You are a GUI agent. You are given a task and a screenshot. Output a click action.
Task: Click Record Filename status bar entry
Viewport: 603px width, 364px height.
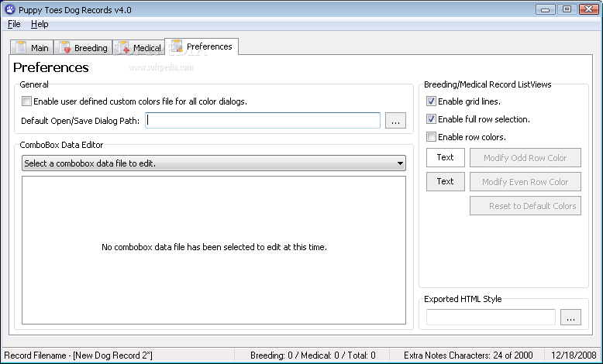point(78,355)
